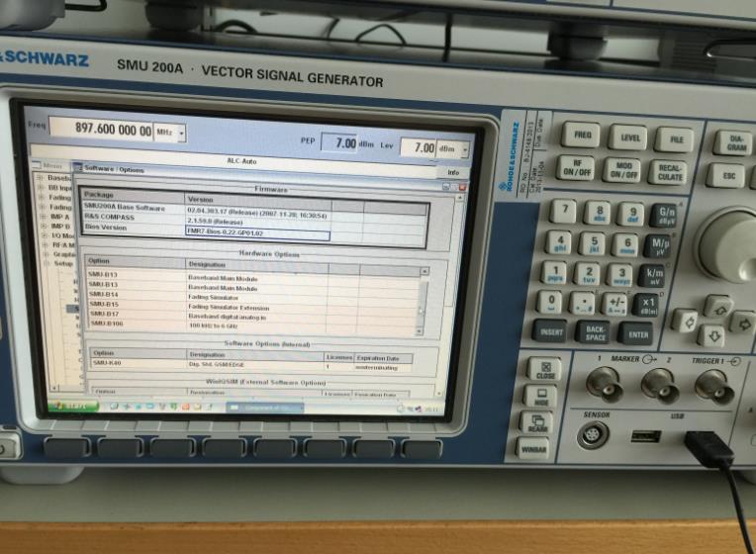Click the 100 kHz to 6 GHz designation
Screen dimensions: 756x554
213,325
